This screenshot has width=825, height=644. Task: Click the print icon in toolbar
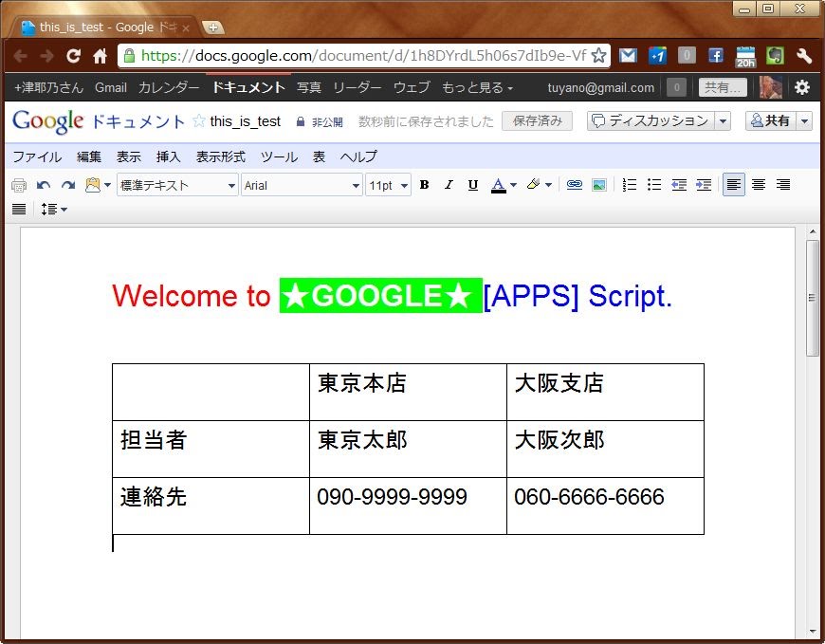click(x=19, y=185)
